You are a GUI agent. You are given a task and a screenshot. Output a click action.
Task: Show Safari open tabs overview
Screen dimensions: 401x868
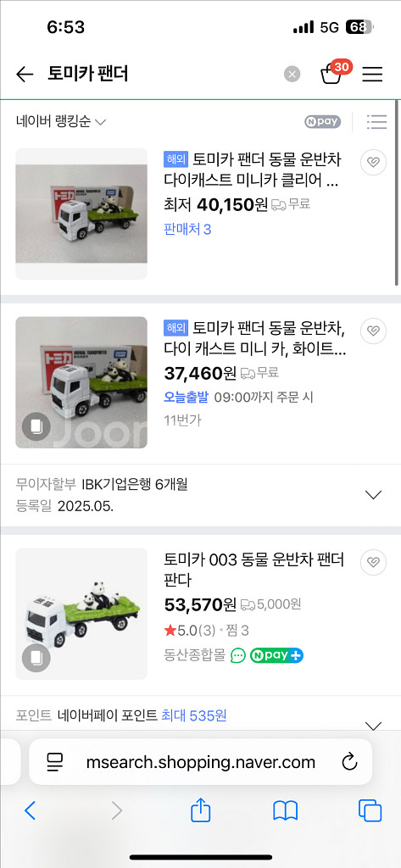(x=370, y=811)
